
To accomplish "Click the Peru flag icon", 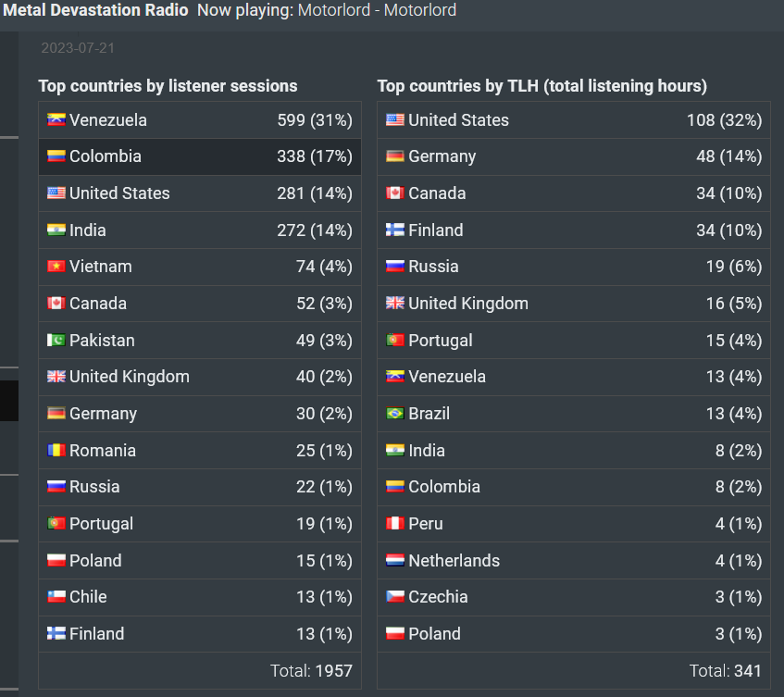I will [395, 524].
